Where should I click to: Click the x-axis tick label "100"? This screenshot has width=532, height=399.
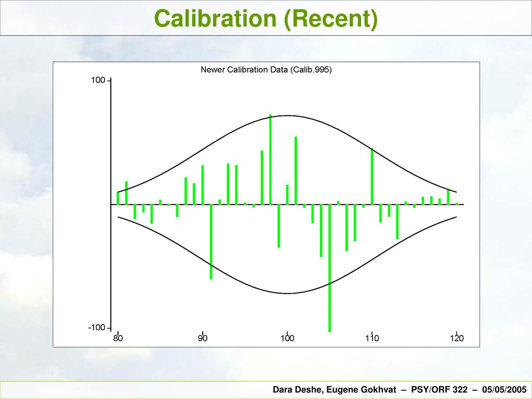pyautogui.click(x=287, y=338)
